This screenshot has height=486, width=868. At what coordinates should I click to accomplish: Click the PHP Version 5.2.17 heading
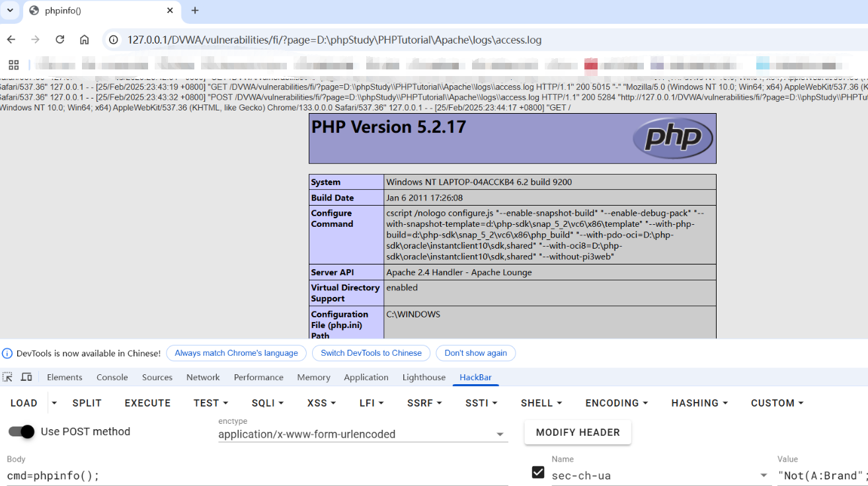(389, 127)
